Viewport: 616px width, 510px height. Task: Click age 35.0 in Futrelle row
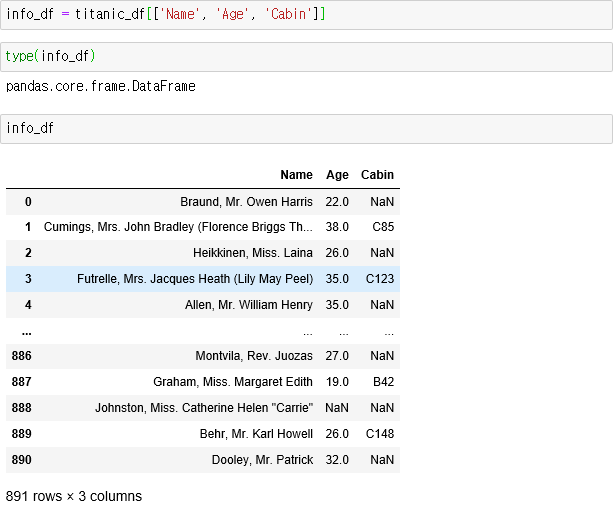(x=337, y=279)
